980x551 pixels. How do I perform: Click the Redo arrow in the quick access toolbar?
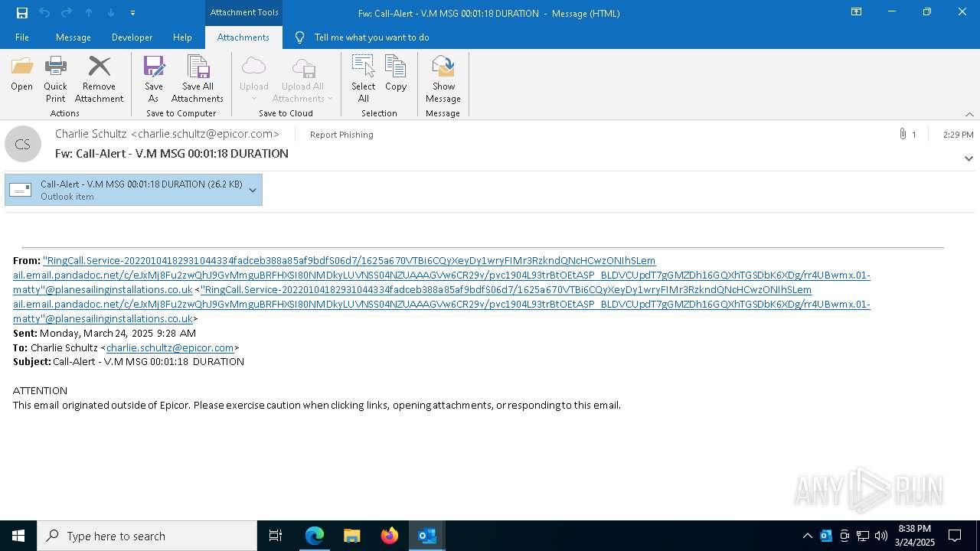(x=67, y=12)
